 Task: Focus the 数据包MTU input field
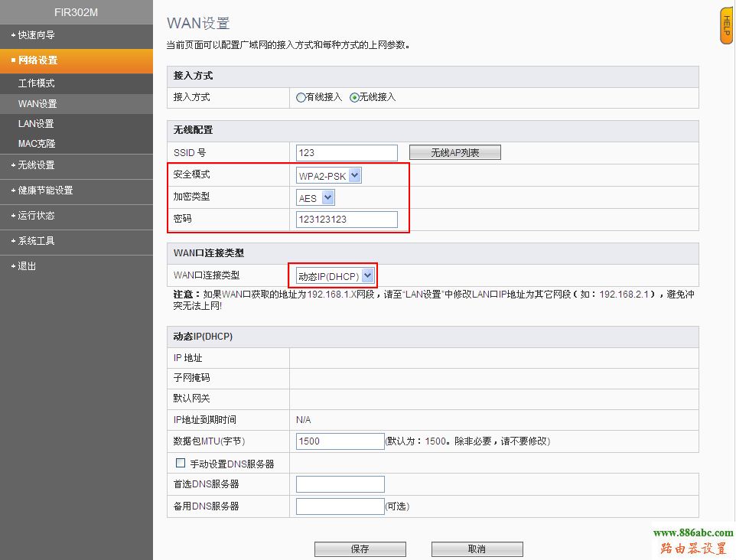(x=340, y=441)
